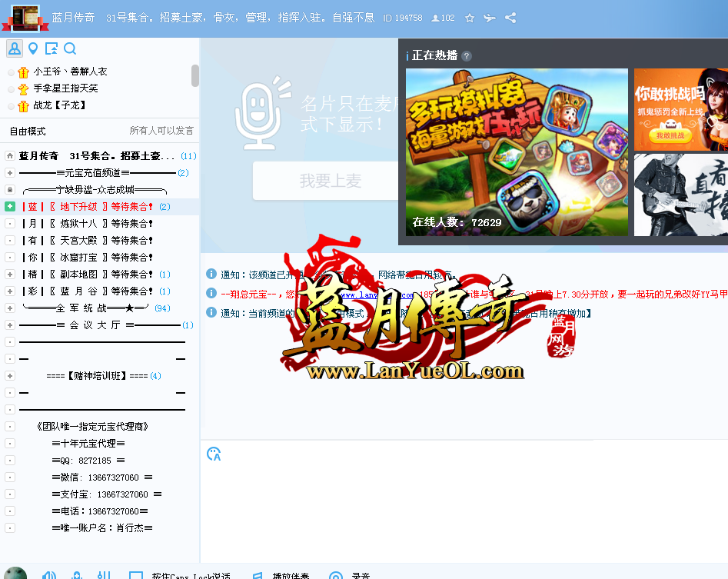Expand the 副本地图 channel entry

[9, 275]
